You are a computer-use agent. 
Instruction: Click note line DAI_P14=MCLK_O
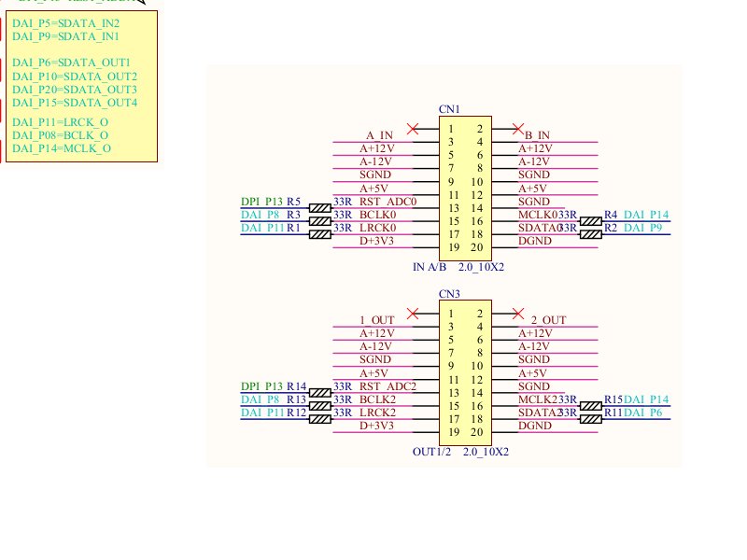click(62, 148)
